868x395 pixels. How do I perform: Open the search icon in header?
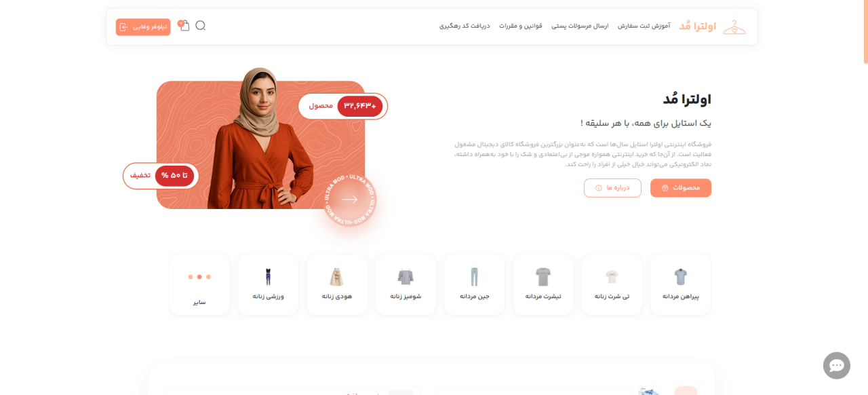tap(200, 26)
